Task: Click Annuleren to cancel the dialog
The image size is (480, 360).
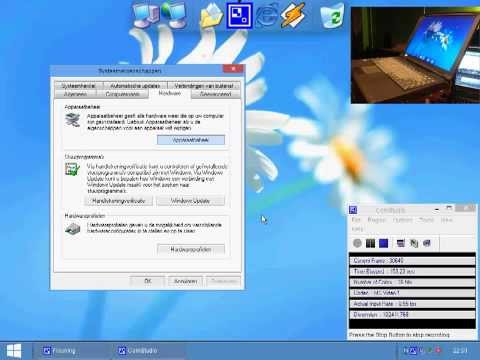Action: pos(186,281)
